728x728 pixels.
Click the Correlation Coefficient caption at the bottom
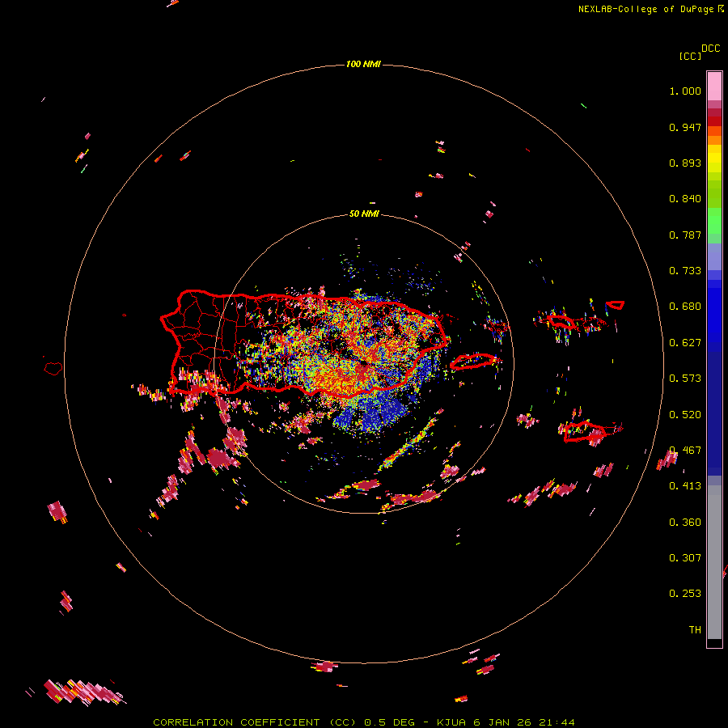point(363,722)
